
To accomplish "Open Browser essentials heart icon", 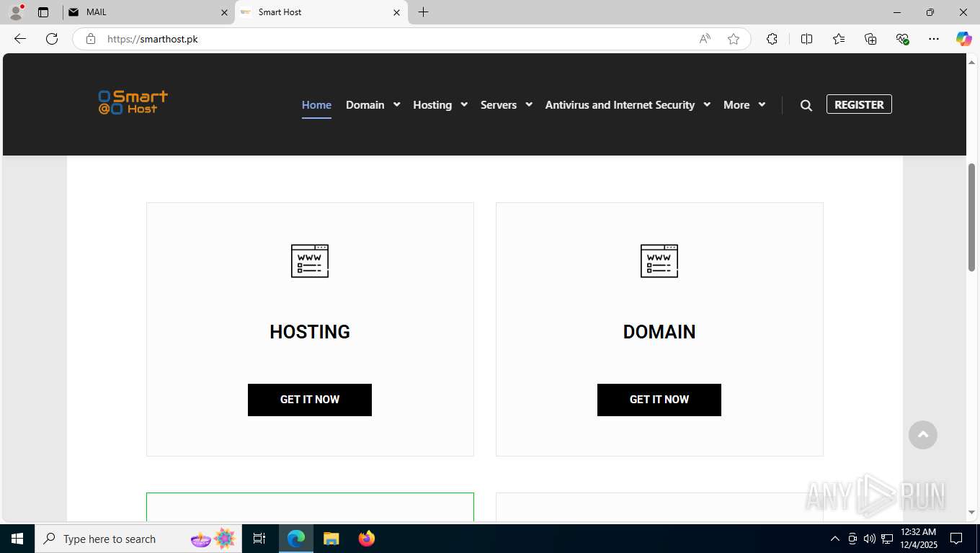I will (x=902, y=39).
